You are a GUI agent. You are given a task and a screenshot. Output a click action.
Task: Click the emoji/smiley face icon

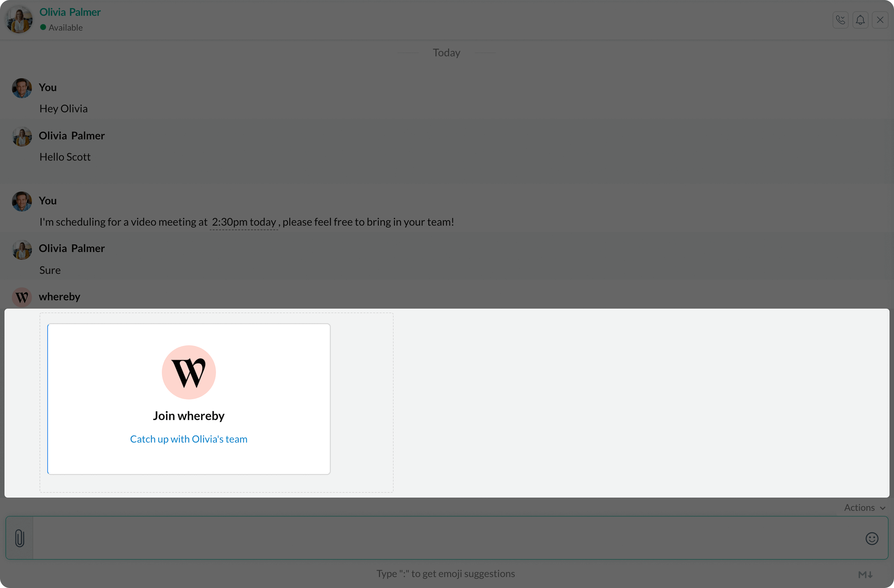point(872,538)
